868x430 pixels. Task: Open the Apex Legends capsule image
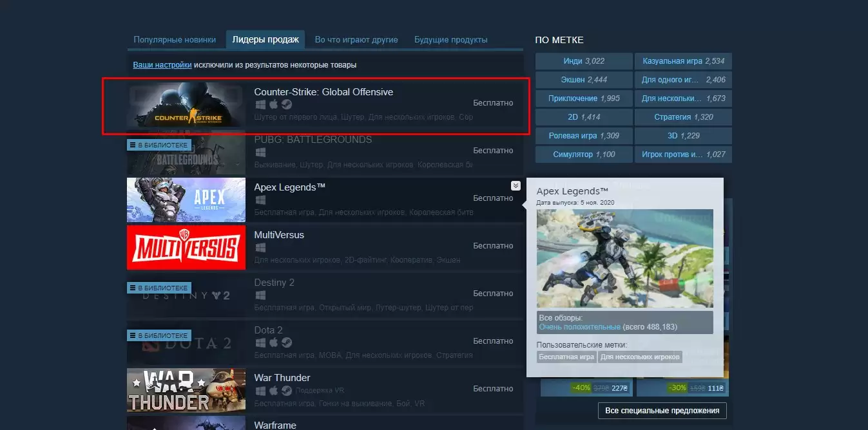186,200
